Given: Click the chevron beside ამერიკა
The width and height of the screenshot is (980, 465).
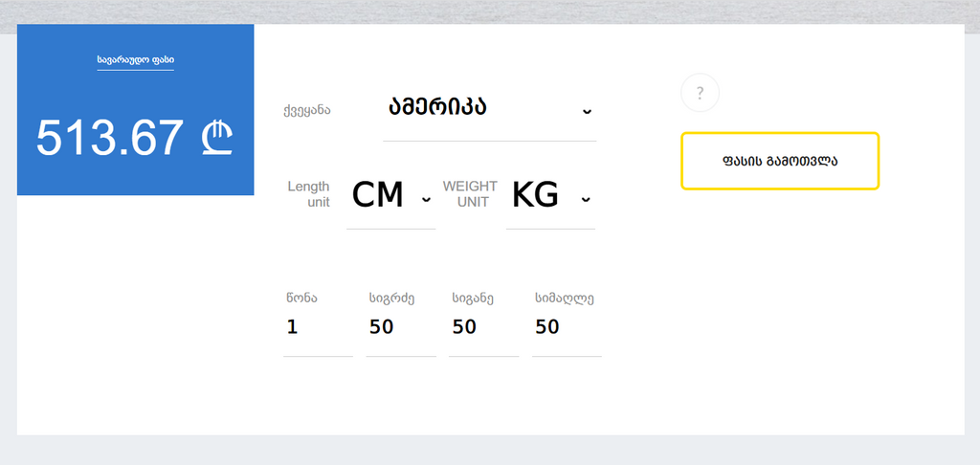Looking at the screenshot, I should tap(587, 111).
